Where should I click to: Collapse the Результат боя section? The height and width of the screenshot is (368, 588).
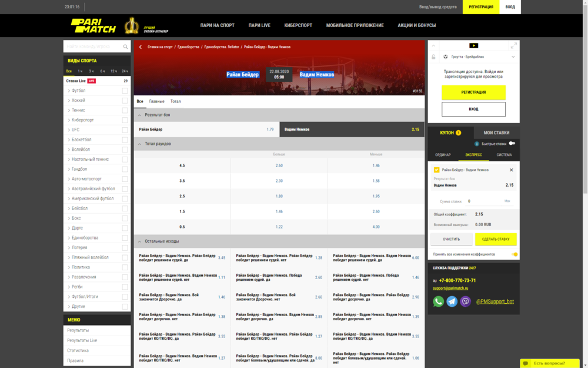point(139,115)
